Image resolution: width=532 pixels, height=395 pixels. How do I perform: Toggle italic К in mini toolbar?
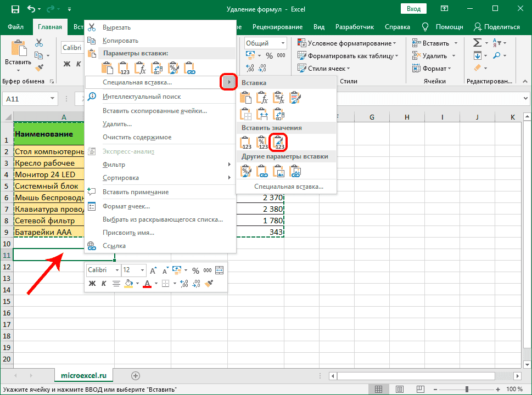[x=103, y=284]
